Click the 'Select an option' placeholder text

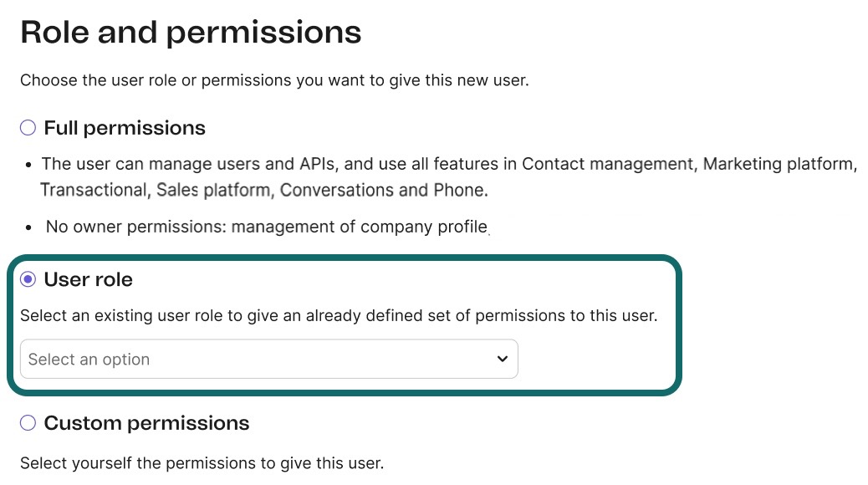point(89,359)
